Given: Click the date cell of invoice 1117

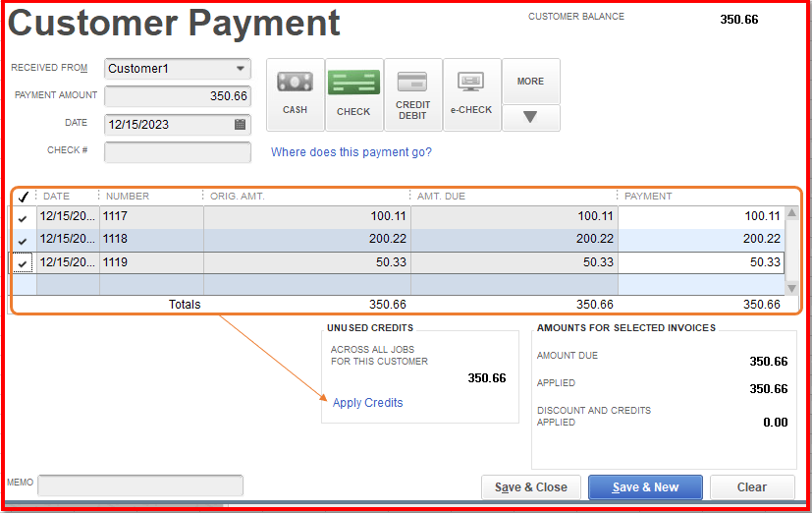Looking at the screenshot, I should tap(68, 216).
